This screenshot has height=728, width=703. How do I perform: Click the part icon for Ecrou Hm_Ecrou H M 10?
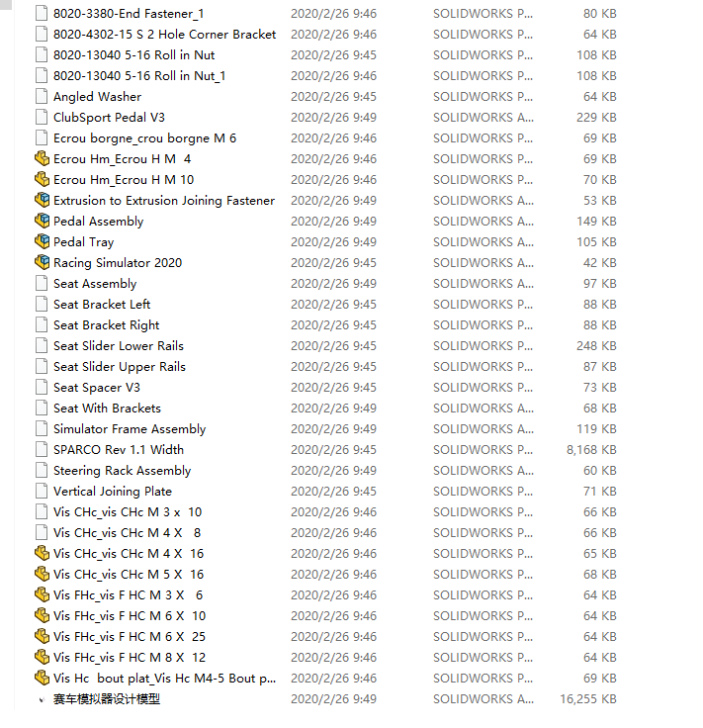42,180
